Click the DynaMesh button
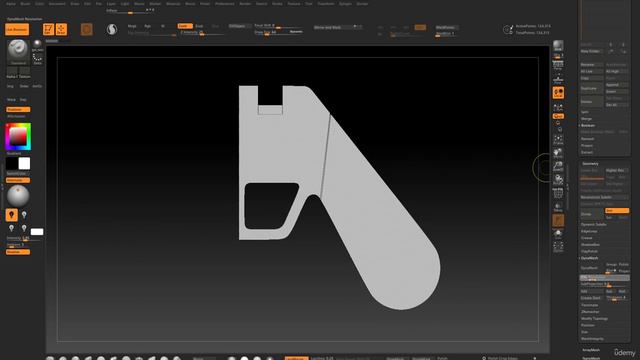This screenshot has width=640, height=360. tap(591, 268)
